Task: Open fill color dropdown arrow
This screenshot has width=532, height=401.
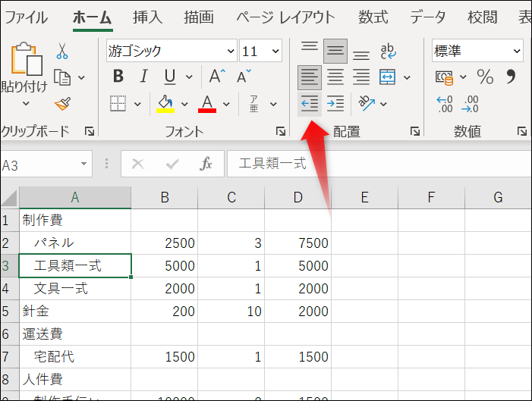Action: pos(184,104)
